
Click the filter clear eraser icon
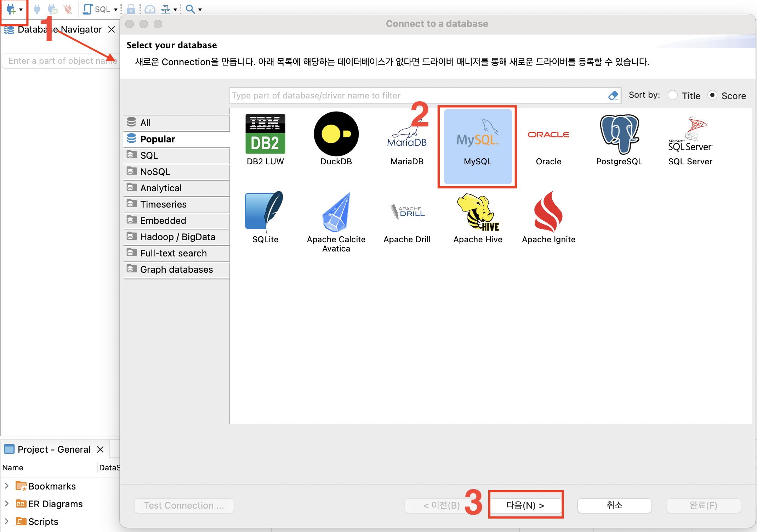click(613, 95)
